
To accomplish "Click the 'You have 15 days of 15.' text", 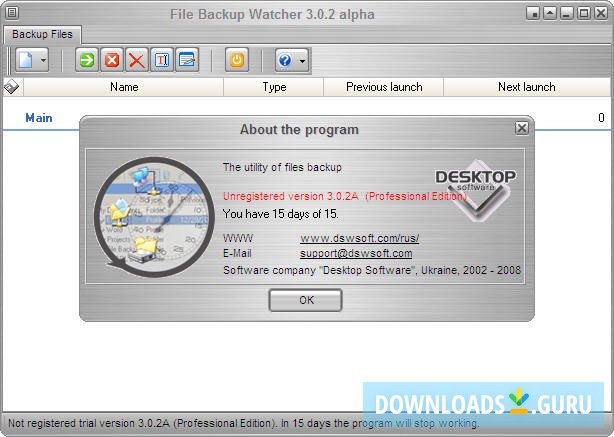I will tap(280, 214).
